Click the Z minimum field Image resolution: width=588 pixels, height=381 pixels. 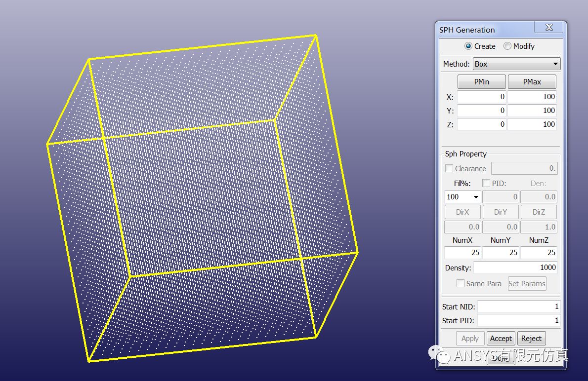481,124
